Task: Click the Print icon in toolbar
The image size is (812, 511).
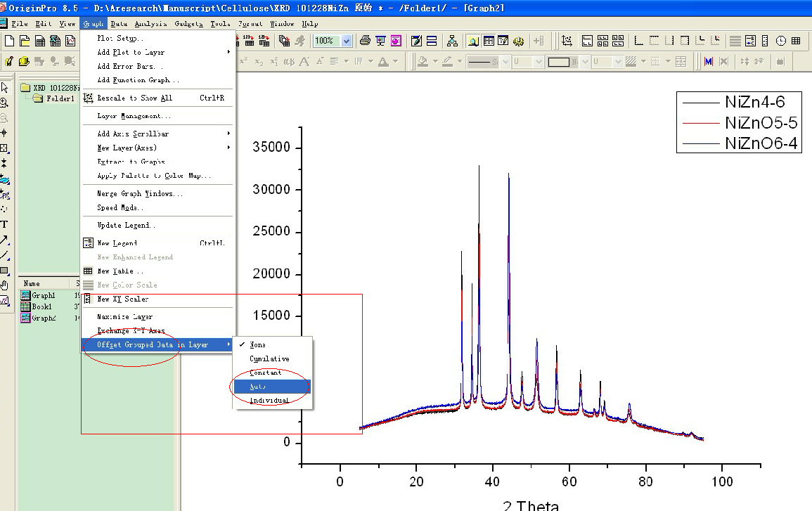Action: [365, 41]
